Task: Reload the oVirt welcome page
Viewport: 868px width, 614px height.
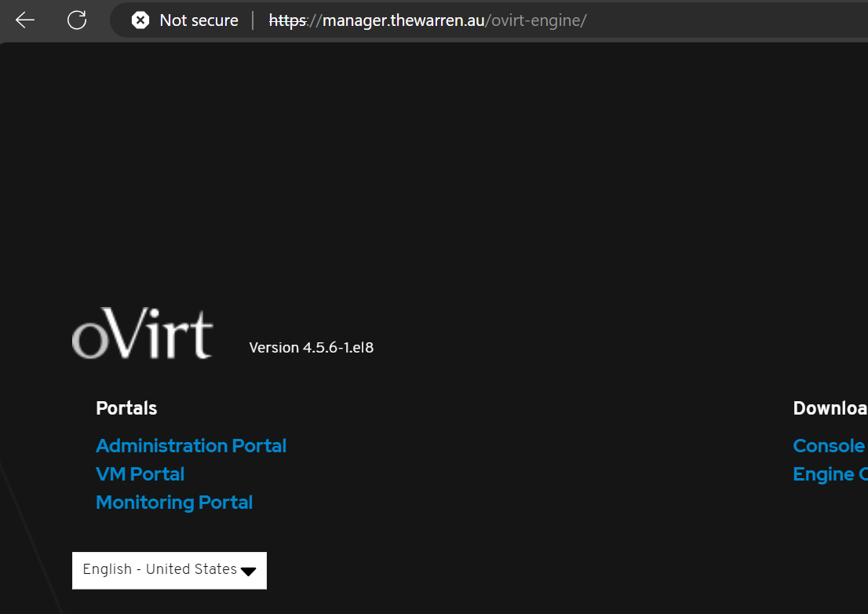Action: point(76,20)
